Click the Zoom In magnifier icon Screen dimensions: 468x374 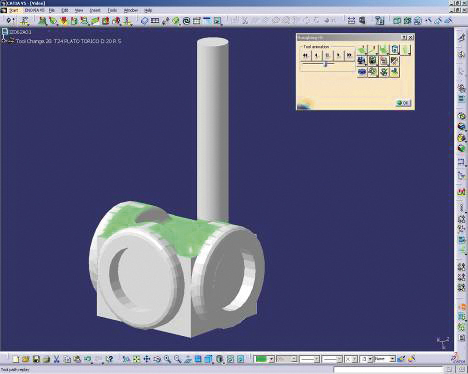(167, 359)
